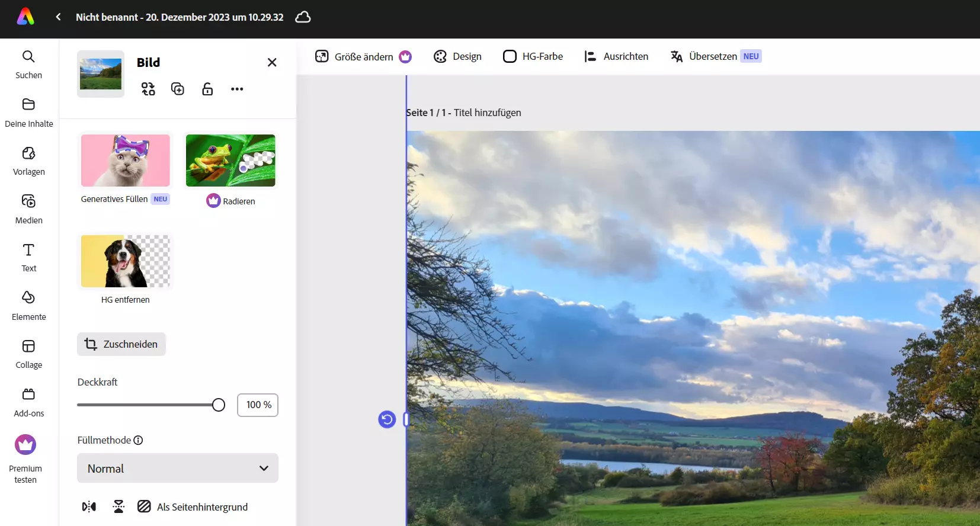Expand the Füllmethode Normal dropdown
980x526 pixels.
point(178,469)
